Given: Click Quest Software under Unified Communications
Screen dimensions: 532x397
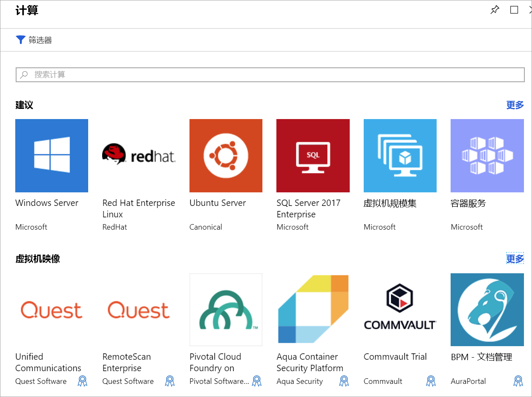Looking at the screenshot, I should 41,381.
